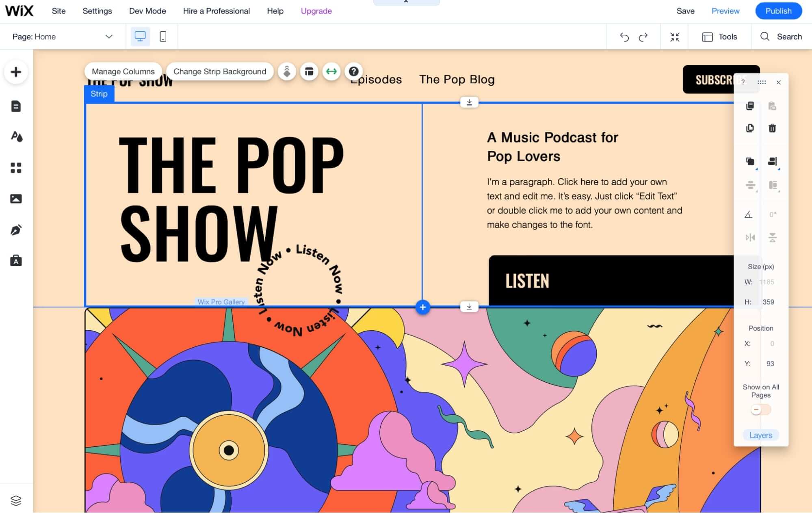Click Change Strip Background button
Viewport: 812px width, 513px height.
(220, 71)
